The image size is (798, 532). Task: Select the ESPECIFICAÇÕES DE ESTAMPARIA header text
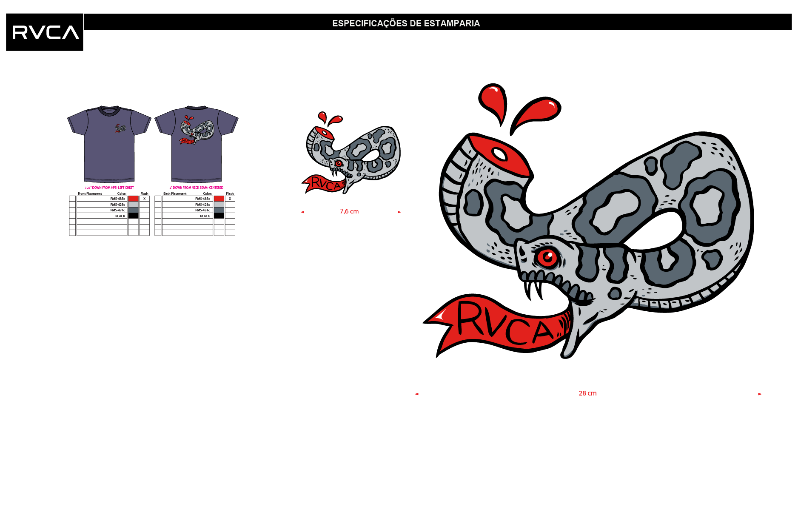coord(406,23)
